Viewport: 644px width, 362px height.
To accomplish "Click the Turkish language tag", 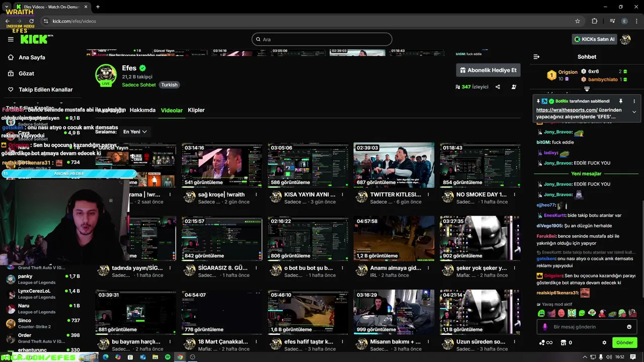I will click(x=169, y=85).
